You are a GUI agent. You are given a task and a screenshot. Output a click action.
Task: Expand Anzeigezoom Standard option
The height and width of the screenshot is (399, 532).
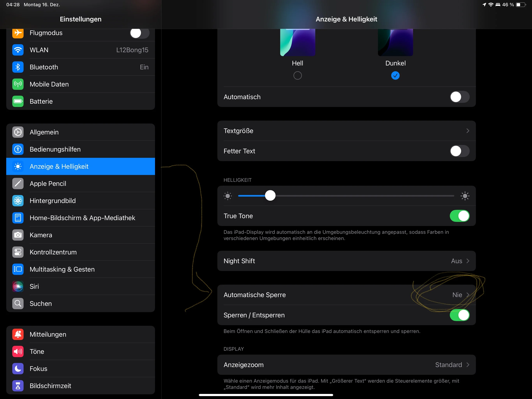tap(346, 365)
